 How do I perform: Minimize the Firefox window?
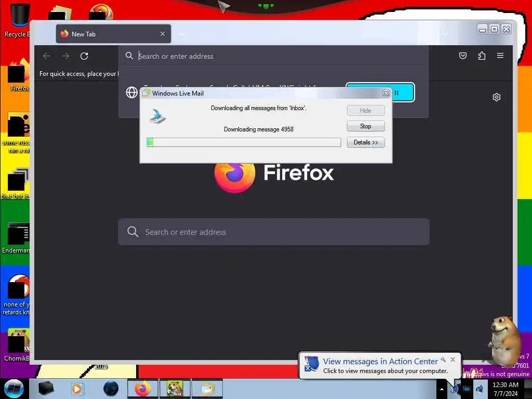482,29
